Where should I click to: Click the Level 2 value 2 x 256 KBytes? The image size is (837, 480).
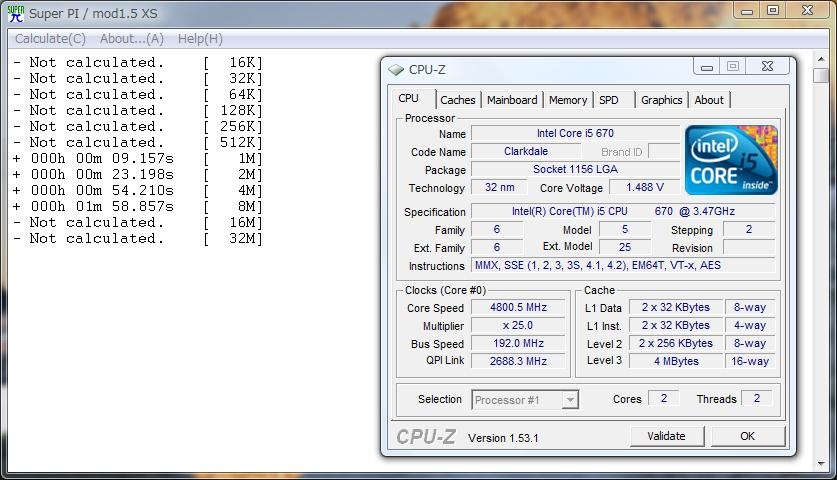click(x=676, y=343)
